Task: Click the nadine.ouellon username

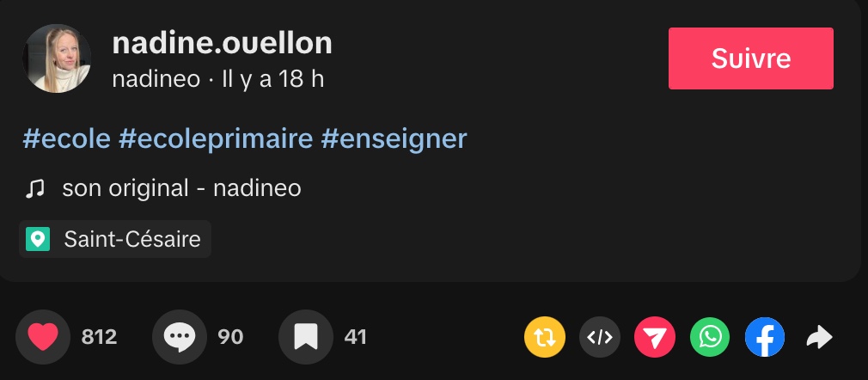Action: (222, 43)
